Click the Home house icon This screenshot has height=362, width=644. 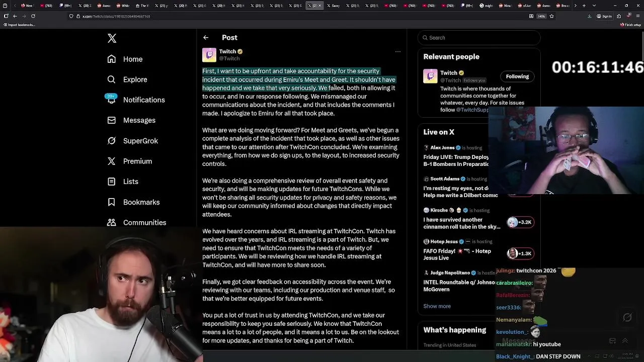point(112,59)
